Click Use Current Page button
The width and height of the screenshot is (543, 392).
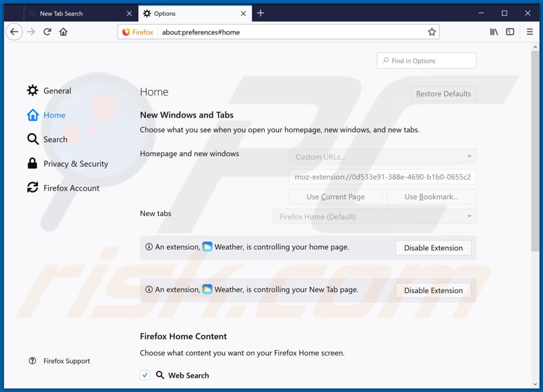[x=335, y=197]
